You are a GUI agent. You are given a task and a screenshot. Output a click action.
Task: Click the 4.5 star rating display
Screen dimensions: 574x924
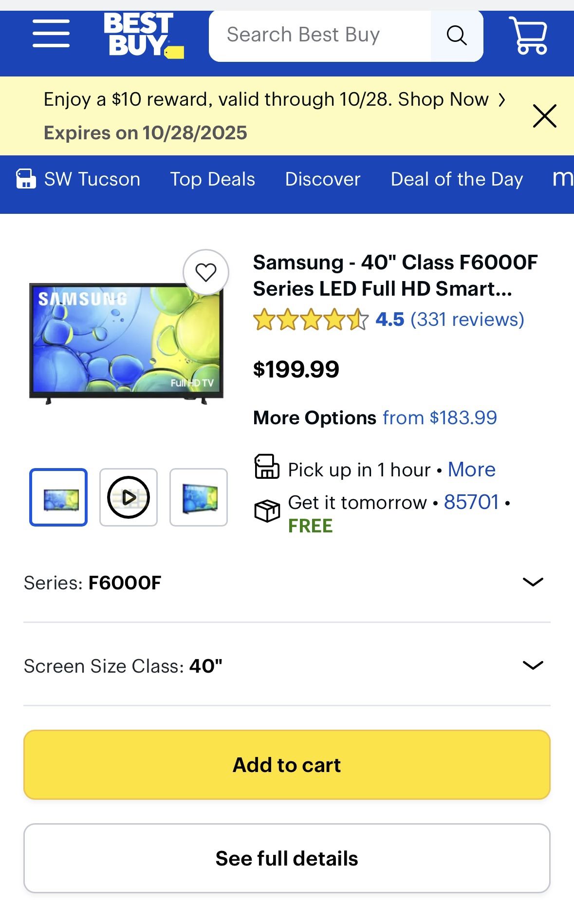click(x=310, y=320)
